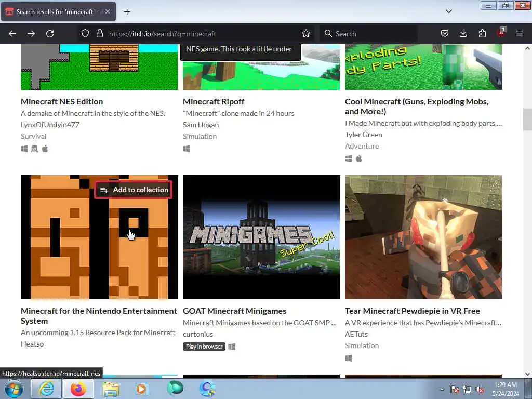Open Windows Media Player from taskbar
Screen dimensions: 532x399
pos(141,389)
